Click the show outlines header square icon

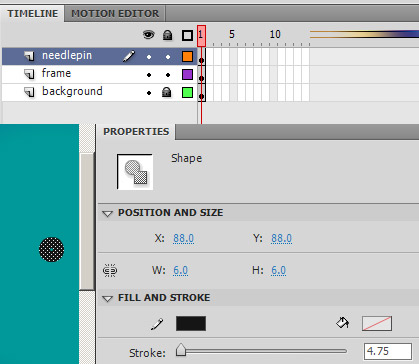coord(187,35)
